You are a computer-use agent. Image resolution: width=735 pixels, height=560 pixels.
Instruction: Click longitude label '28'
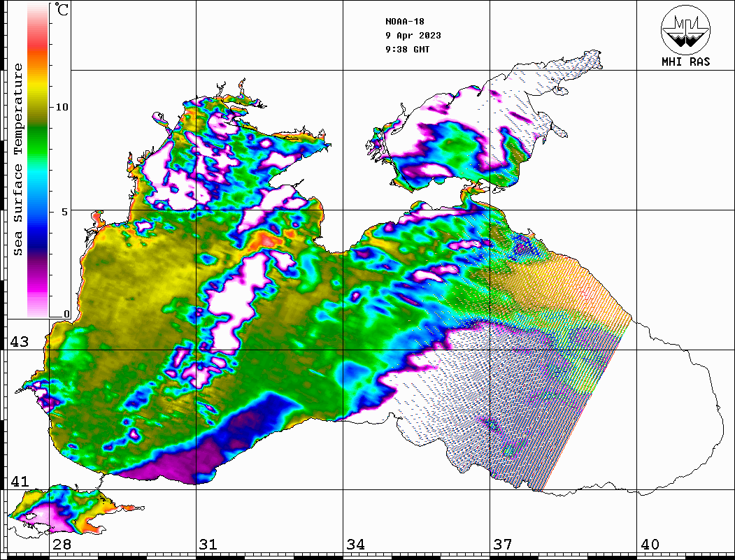pyautogui.click(x=62, y=544)
